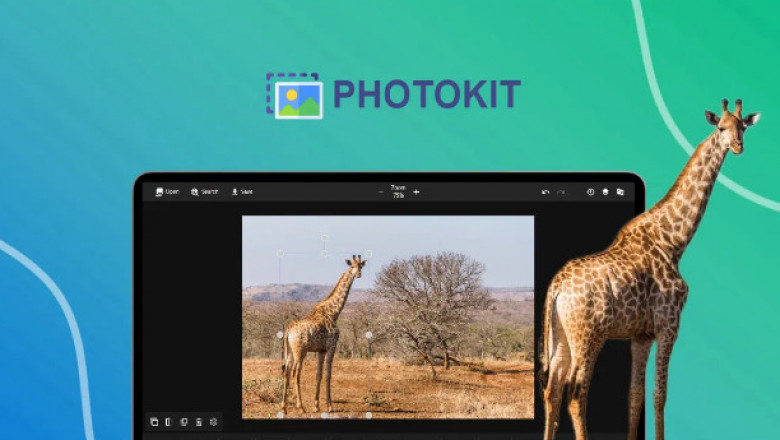This screenshot has height=440, width=780.
Task: Click the redo arrow icon
Action: [561, 192]
